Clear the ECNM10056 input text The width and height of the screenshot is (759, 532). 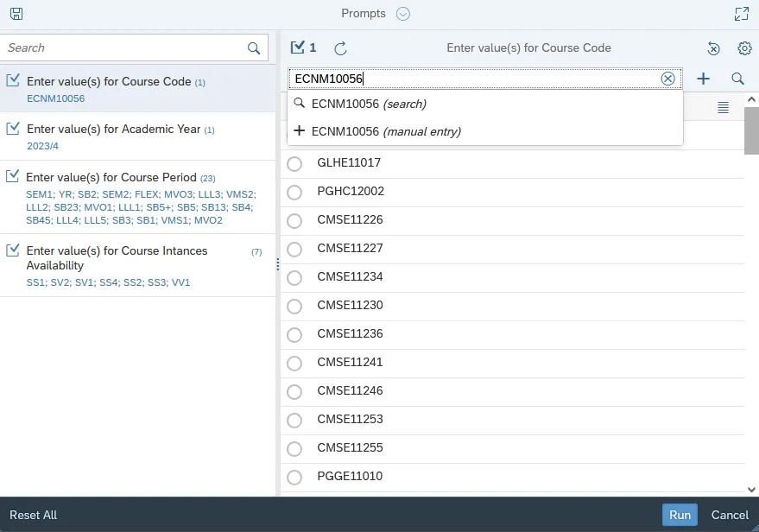coord(667,79)
